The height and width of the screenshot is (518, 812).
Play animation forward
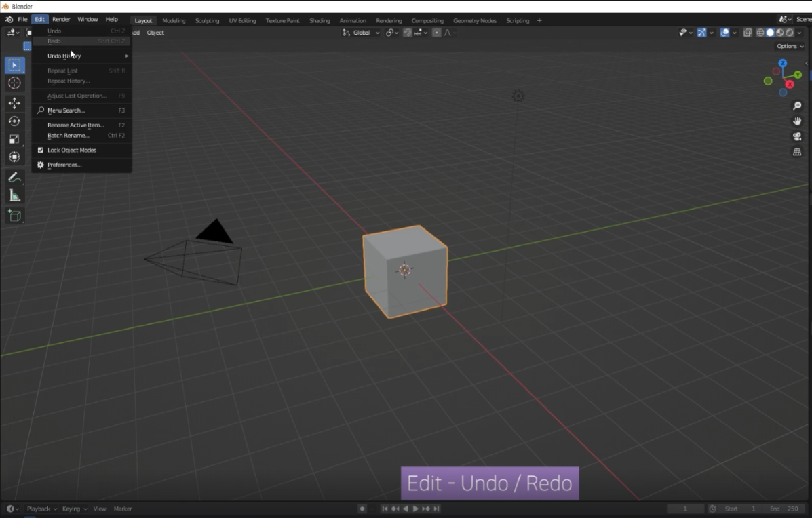(415, 509)
